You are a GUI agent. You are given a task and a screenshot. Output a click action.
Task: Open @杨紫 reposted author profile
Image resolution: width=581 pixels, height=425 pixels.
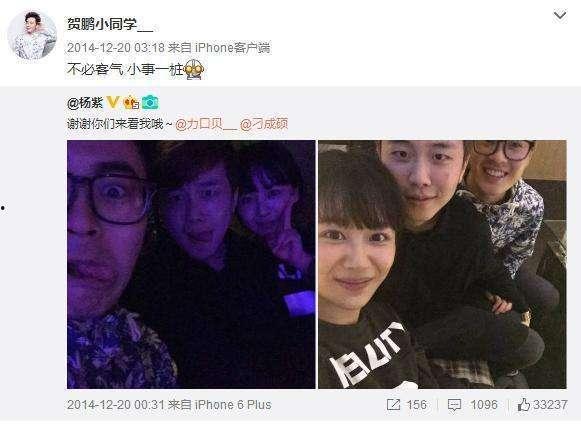pos(85,103)
